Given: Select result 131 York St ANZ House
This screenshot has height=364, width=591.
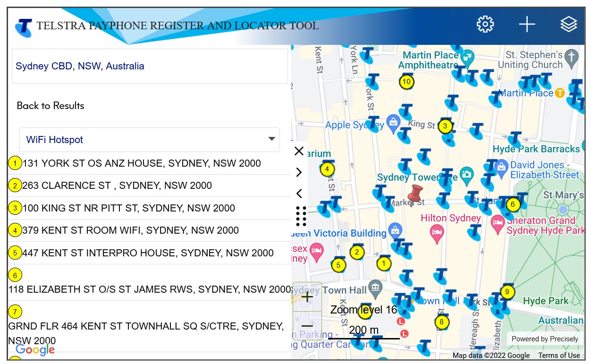Looking at the screenshot, I should click(142, 163).
